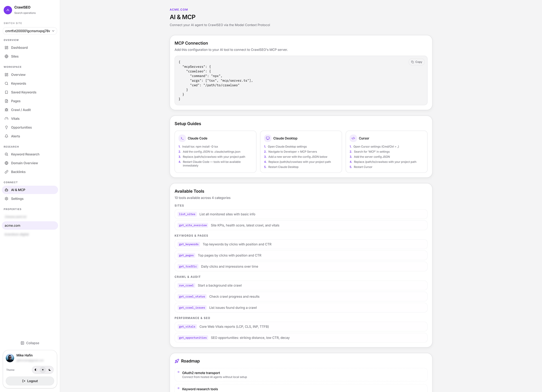
Task: Click the MCP config code block
Action: 301,80
